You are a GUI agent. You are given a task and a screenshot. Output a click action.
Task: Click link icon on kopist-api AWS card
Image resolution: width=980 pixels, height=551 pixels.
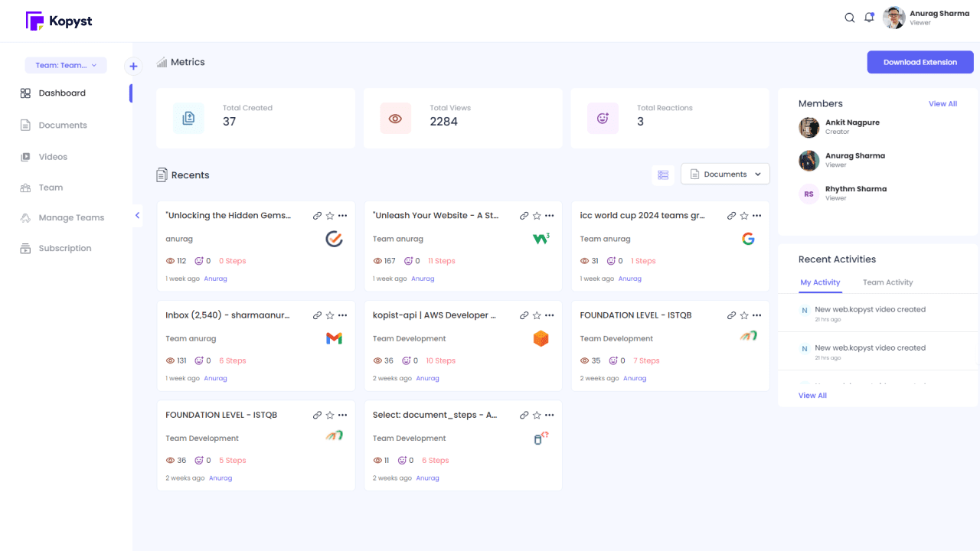point(524,315)
